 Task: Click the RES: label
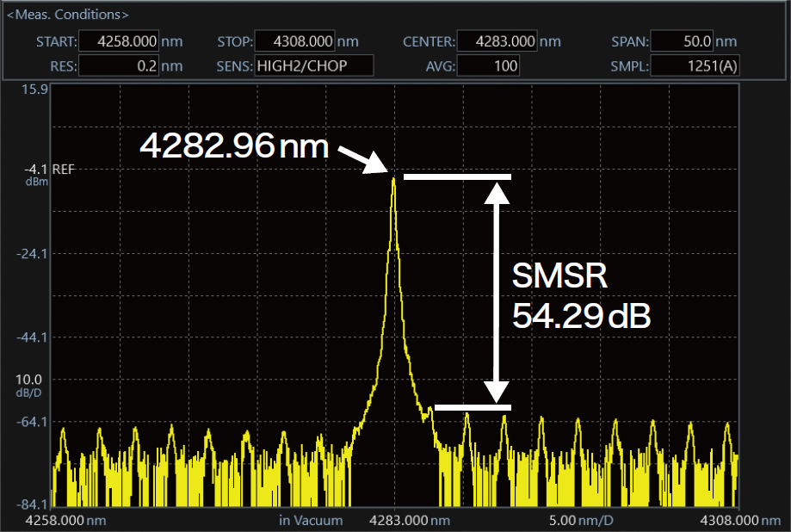coord(64,66)
